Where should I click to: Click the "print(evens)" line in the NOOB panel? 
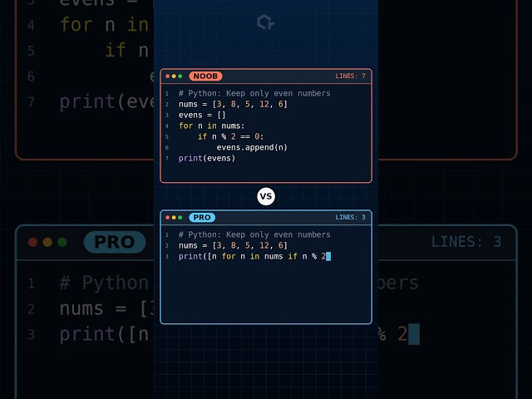pyautogui.click(x=207, y=159)
